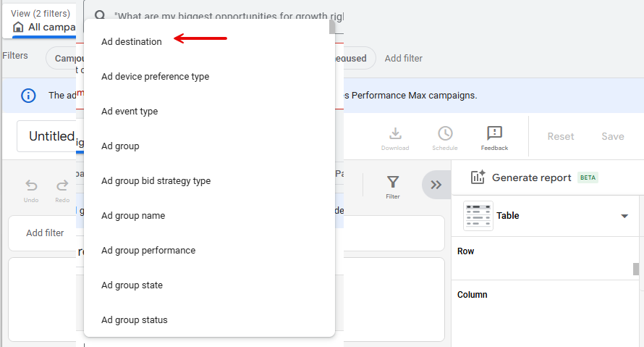Click the Generate report sparkle icon
The height and width of the screenshot is (347, 644).
[478, 177]
